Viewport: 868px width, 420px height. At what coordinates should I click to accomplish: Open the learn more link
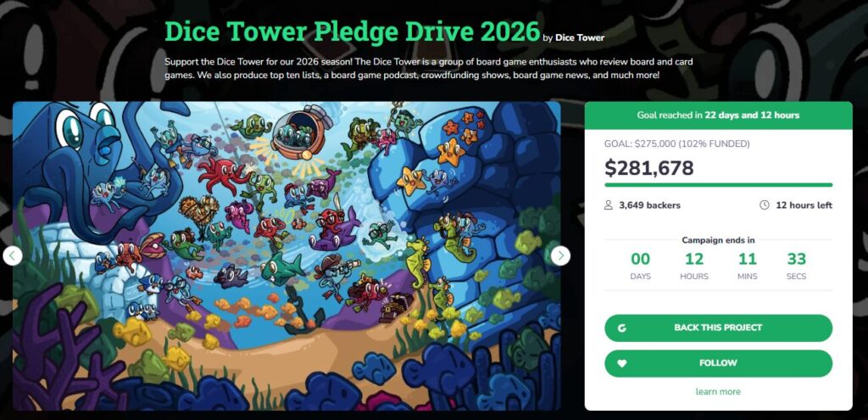pyautogui.click(x=718, y=392)
